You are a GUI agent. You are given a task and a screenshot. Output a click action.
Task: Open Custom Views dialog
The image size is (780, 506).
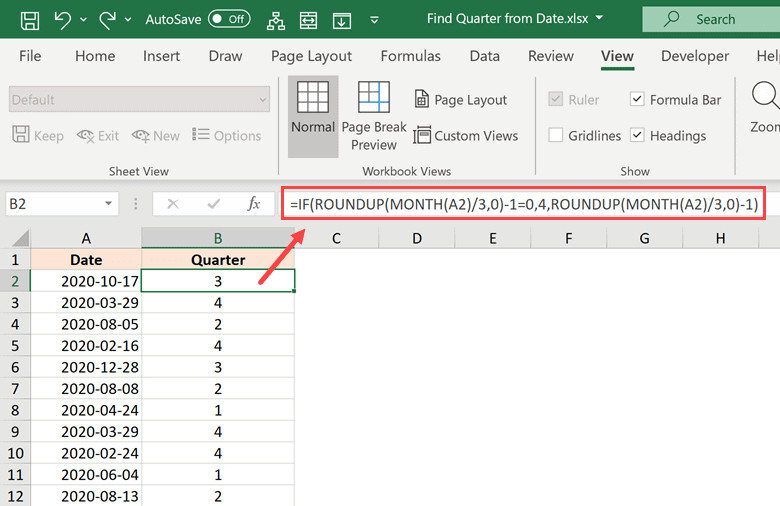pyautogui.click(x=465, y=136)
